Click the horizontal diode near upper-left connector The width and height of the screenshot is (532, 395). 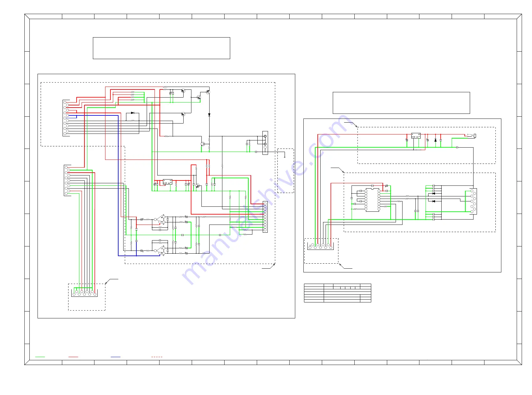click(x=133, y=113)
